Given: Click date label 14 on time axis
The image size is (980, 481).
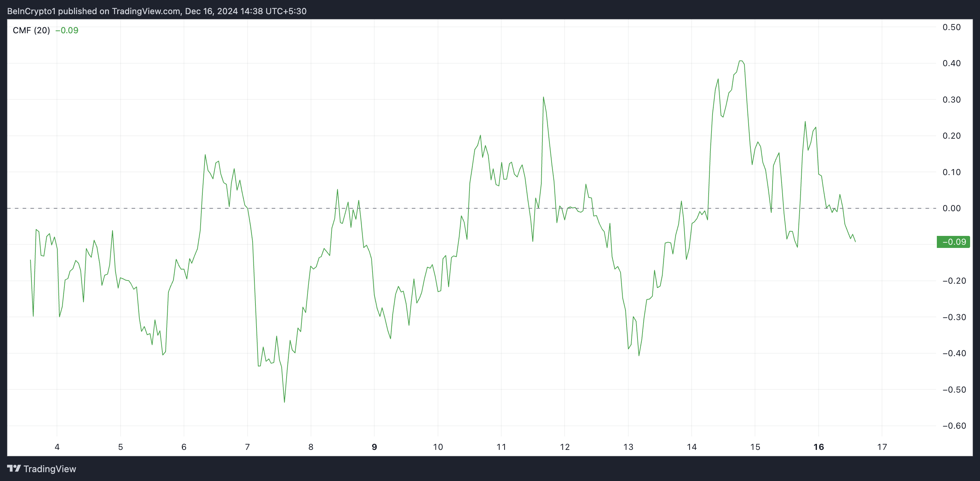Looking at the screenshot, I should click(692, 447).
